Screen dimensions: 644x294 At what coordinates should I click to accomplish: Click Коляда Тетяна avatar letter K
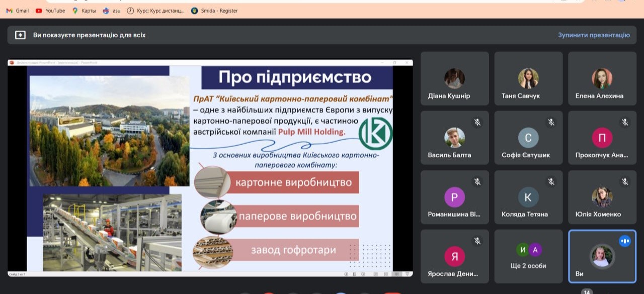528,197
